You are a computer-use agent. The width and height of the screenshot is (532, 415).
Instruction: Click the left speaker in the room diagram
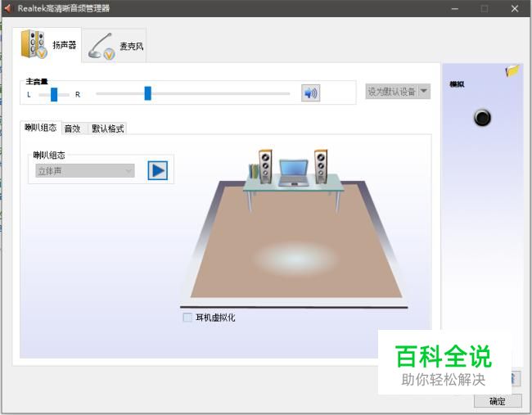pos(265,166)
